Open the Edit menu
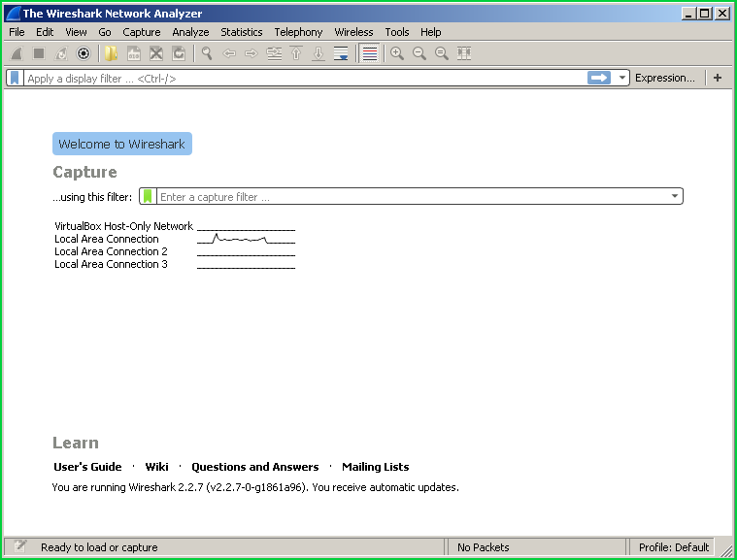Image resolution: width=737 pixels, height=560 pixels. [45, 32]
